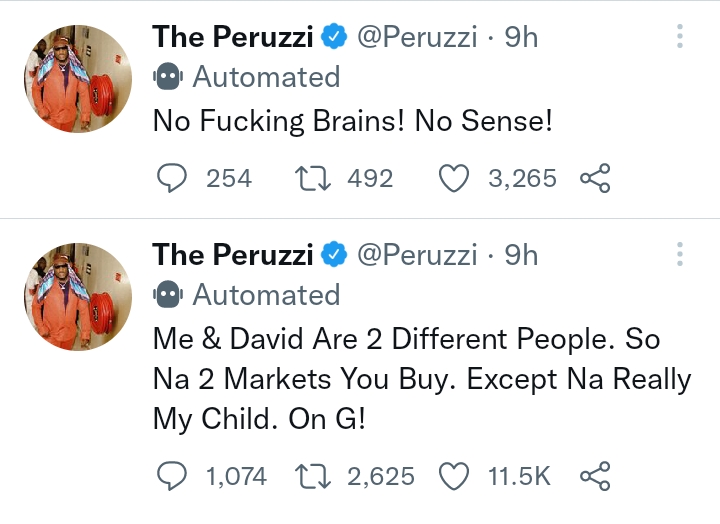
Task: Reply to the 'No Sense!' tweet
Action: (x=173, y=178)
